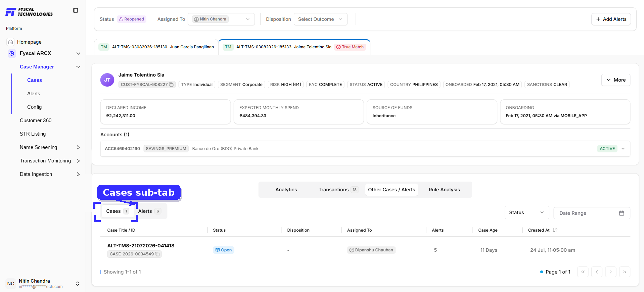Click the Add Alerts button
644x292 pixels.
coord(611,19)
